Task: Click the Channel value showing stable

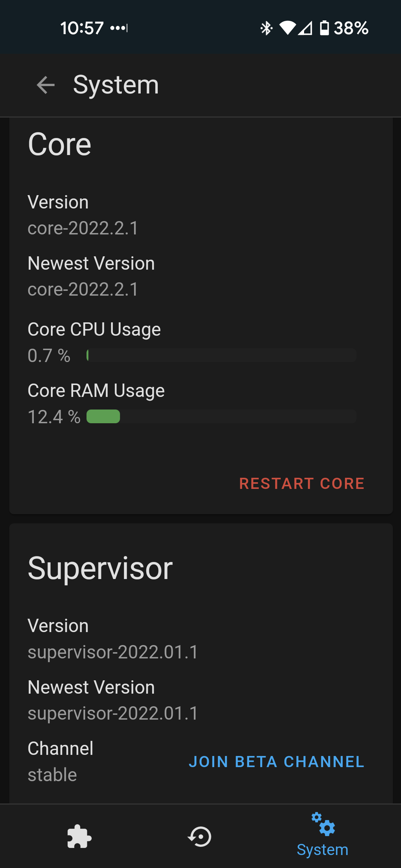Action: pyautogui.click(x=51, y=775)
